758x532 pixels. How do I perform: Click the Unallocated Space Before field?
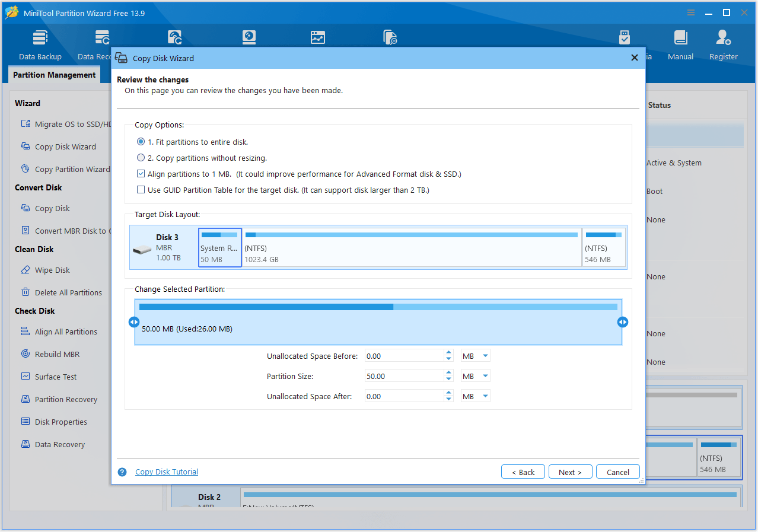click(405, 356)
